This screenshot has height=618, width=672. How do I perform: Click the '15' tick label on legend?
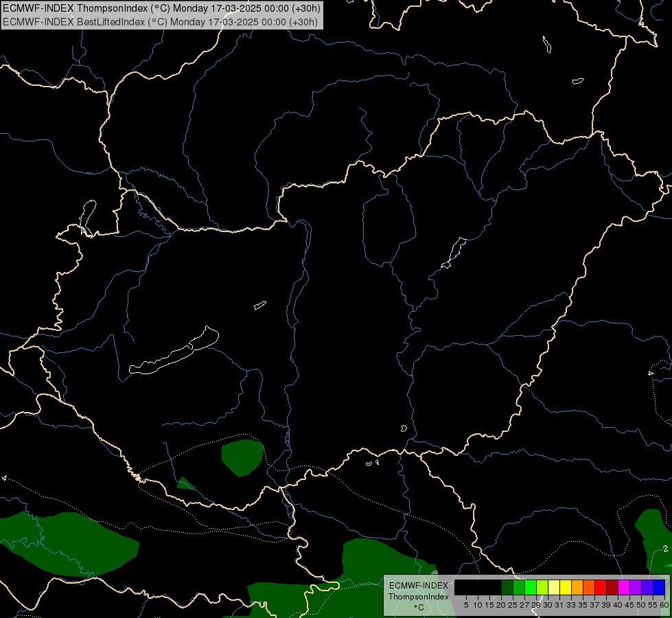pyautogui.click(x=489, y=605)
